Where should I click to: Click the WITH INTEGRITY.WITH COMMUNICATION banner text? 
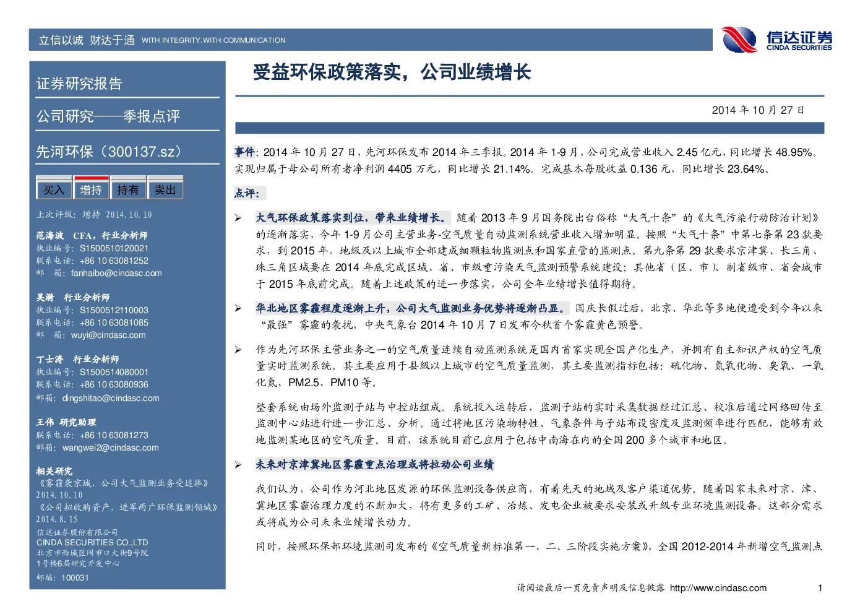213,40
